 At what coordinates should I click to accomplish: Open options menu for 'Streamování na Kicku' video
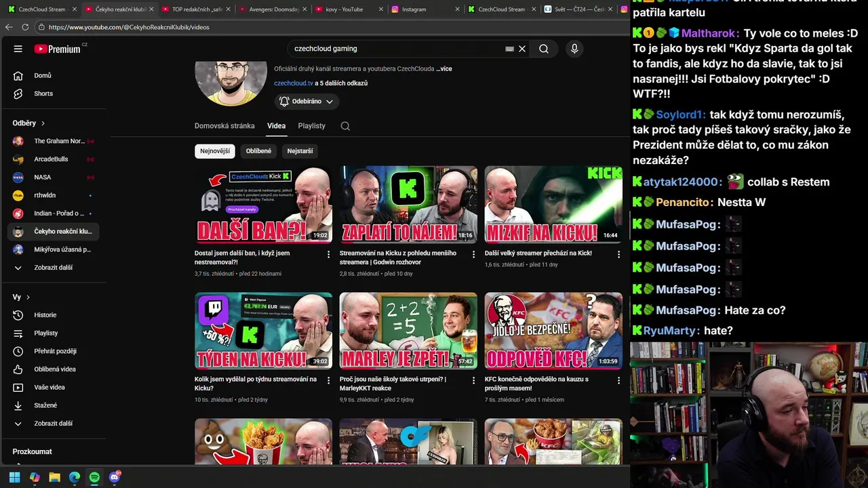(473, 254)
